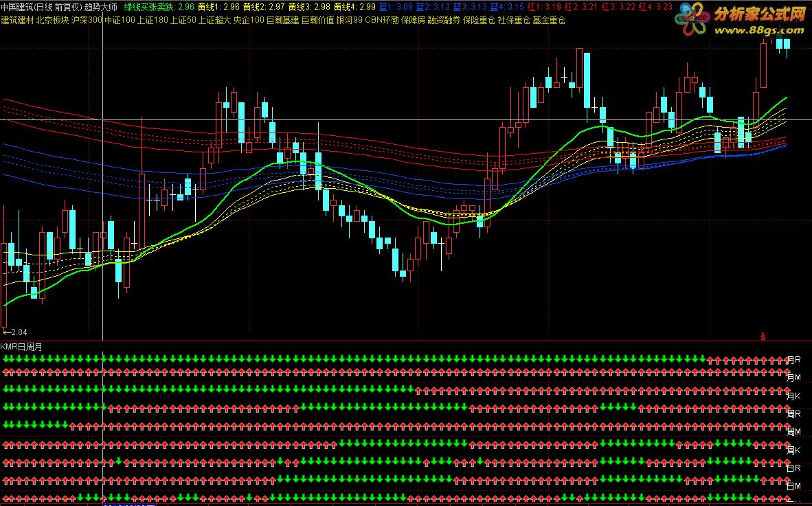Click the ←2.84 low price label
The image size is (812, 506).
click(x=14, y=332)
